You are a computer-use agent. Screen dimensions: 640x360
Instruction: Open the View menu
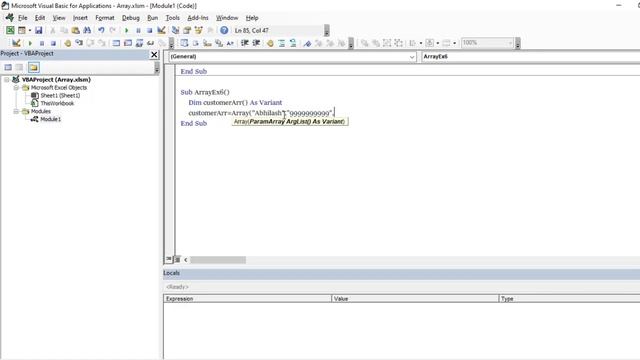click(59, 18)
